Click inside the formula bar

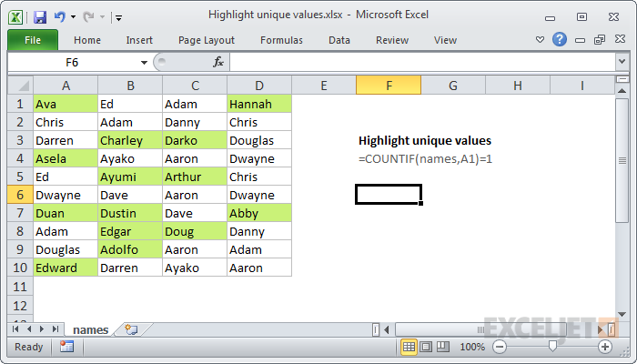click(422, 62)
